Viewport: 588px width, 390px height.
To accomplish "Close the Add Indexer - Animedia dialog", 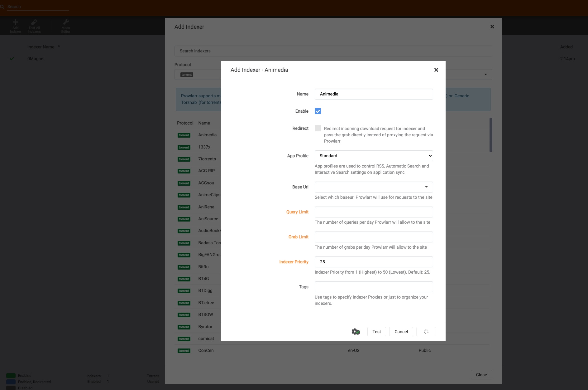I will [436, 70].
